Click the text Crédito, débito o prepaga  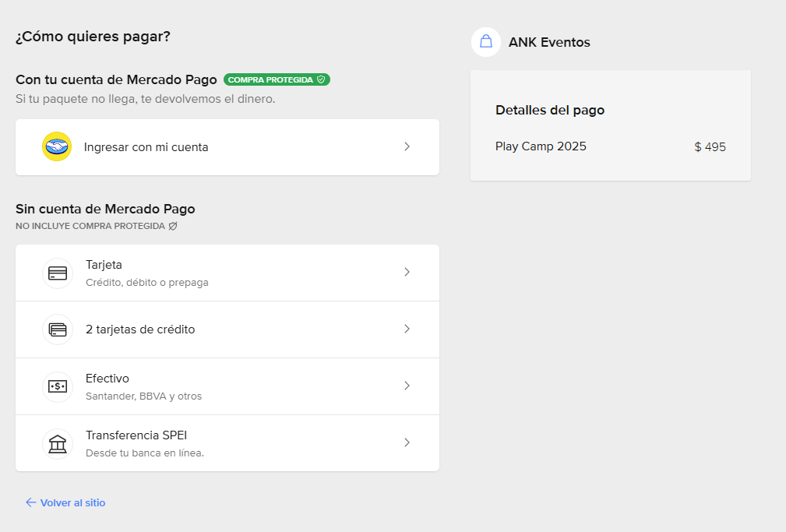[x=147, y=282]
